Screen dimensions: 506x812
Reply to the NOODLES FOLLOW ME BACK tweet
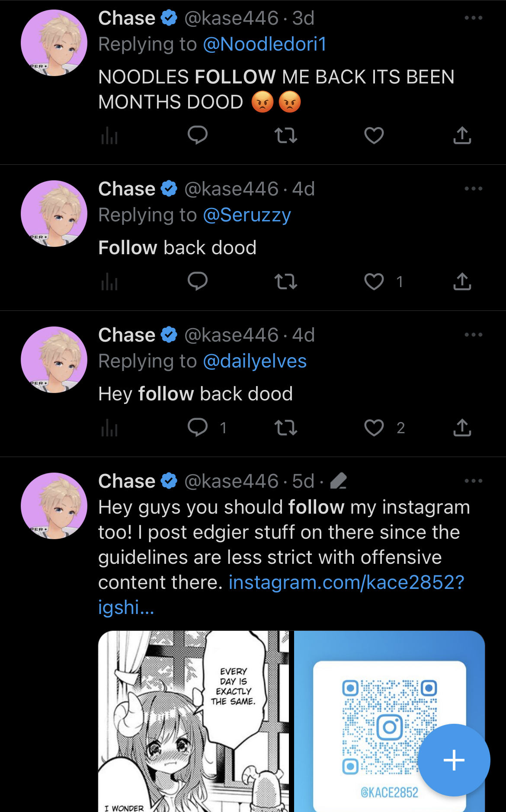click(198, 135)
